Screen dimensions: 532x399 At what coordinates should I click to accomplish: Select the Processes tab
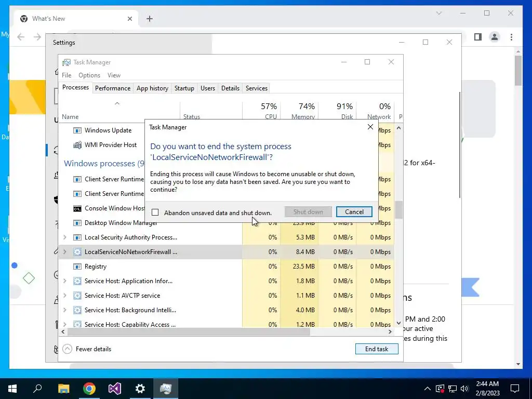(75, 87)
